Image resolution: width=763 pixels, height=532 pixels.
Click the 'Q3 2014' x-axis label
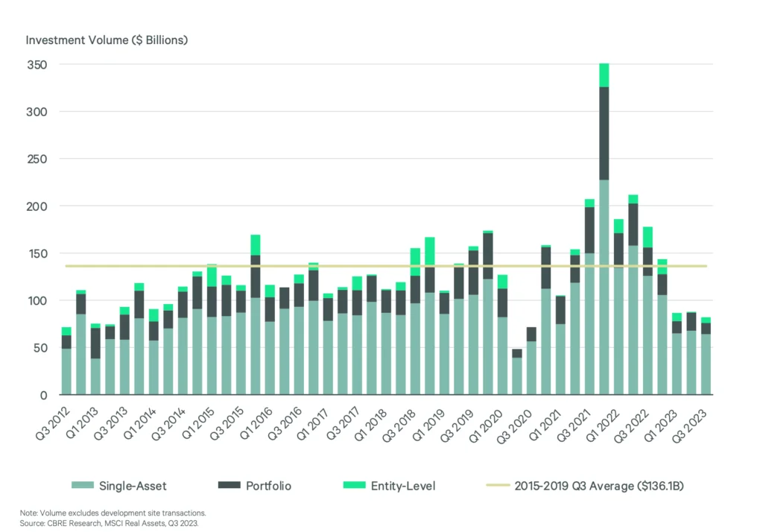click(169, 425)
